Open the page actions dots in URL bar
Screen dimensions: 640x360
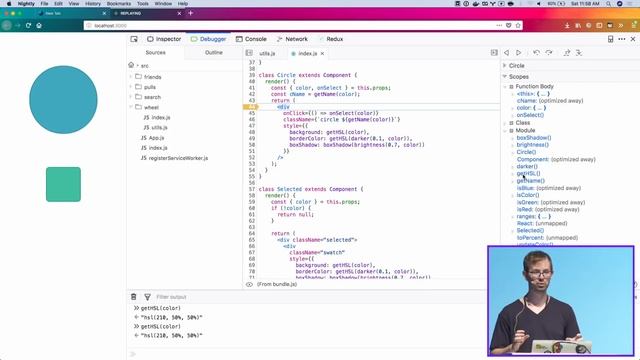point(499,25)
